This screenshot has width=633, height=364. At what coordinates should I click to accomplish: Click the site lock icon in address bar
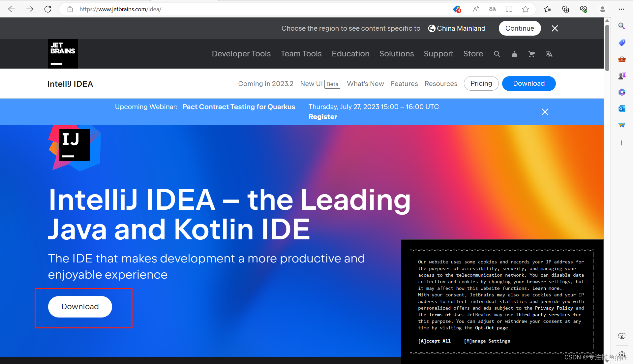pyautogui.click(x=70, y=9)
